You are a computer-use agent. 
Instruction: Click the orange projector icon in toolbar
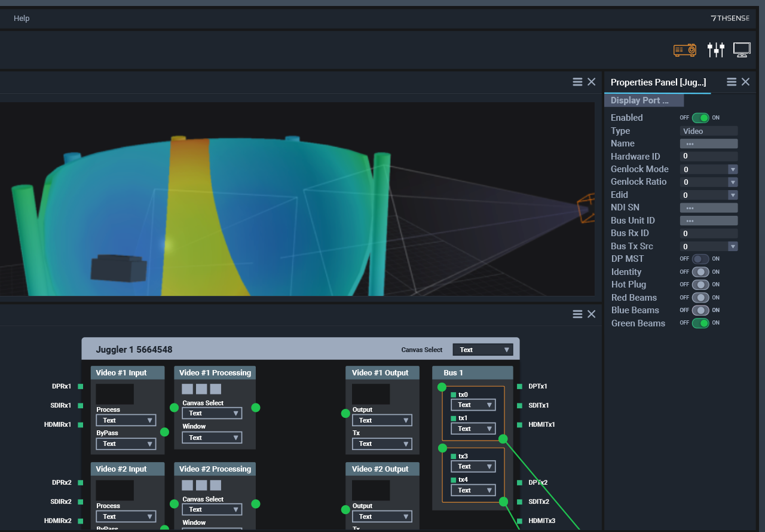[685, 50]
